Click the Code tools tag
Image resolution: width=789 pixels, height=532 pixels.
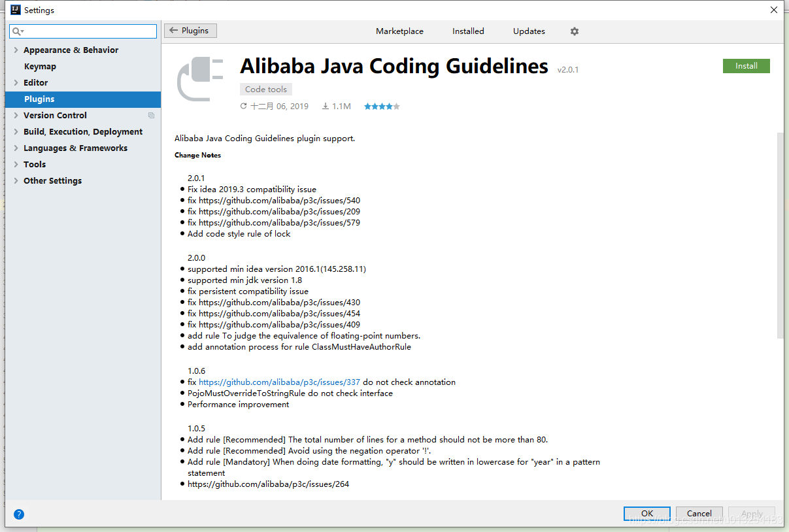pyautogui.click(x=266, y=90)
